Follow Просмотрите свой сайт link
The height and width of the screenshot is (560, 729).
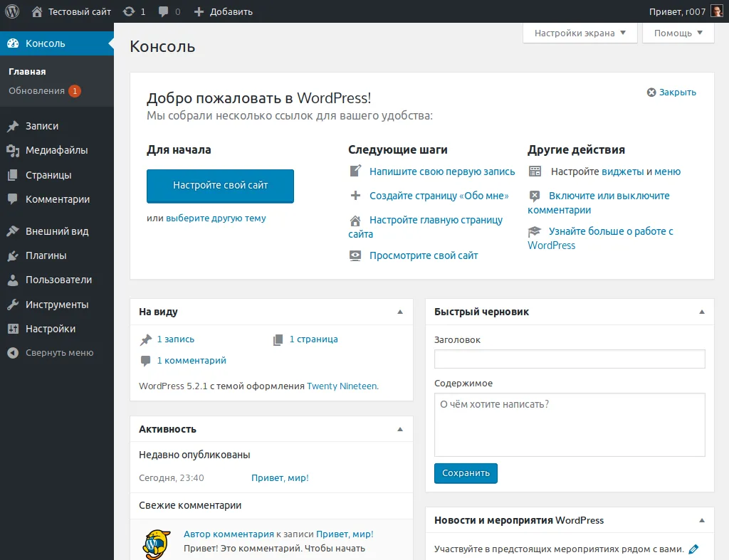pyautogui.click(x=424, y=255)
